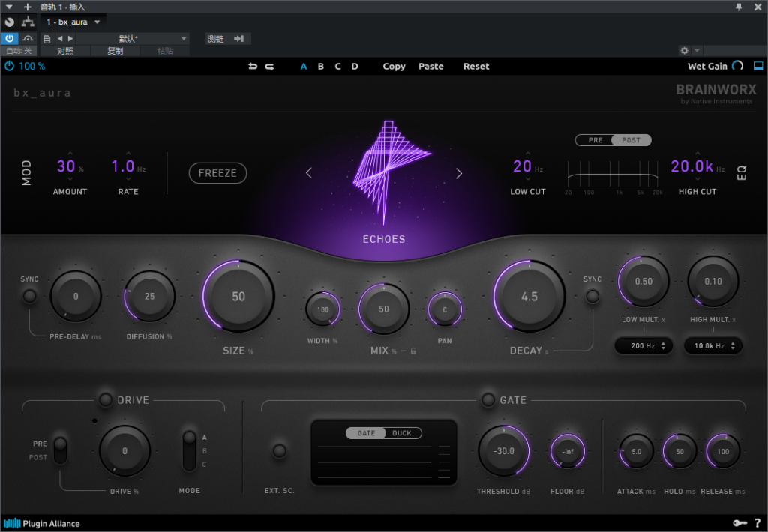Open the 1 - bx_aura plugin dropdown

(x=73, y=22)
